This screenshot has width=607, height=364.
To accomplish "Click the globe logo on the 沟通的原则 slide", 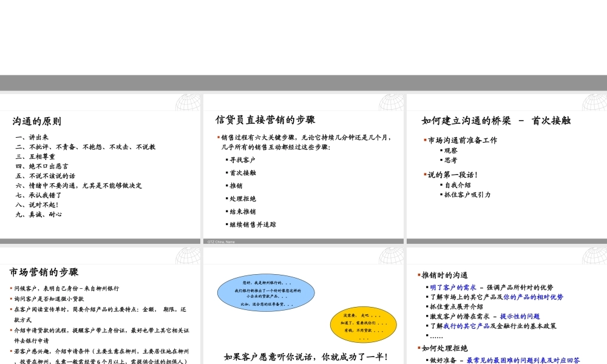I will coord(188,103).
